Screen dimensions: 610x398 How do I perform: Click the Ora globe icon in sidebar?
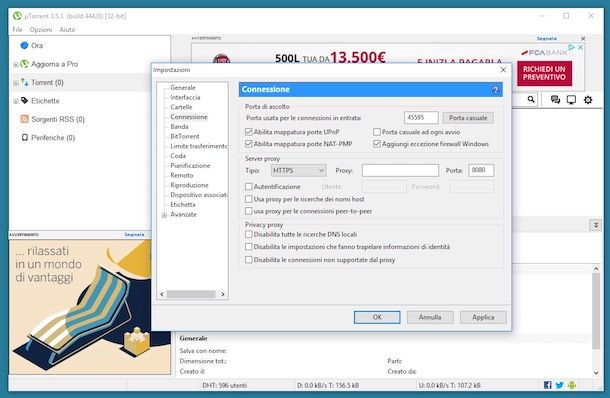tap(24, 45)
